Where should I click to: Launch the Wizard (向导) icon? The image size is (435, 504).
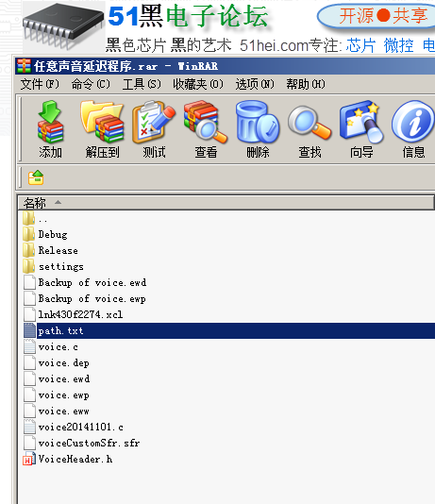click(361, 129)
